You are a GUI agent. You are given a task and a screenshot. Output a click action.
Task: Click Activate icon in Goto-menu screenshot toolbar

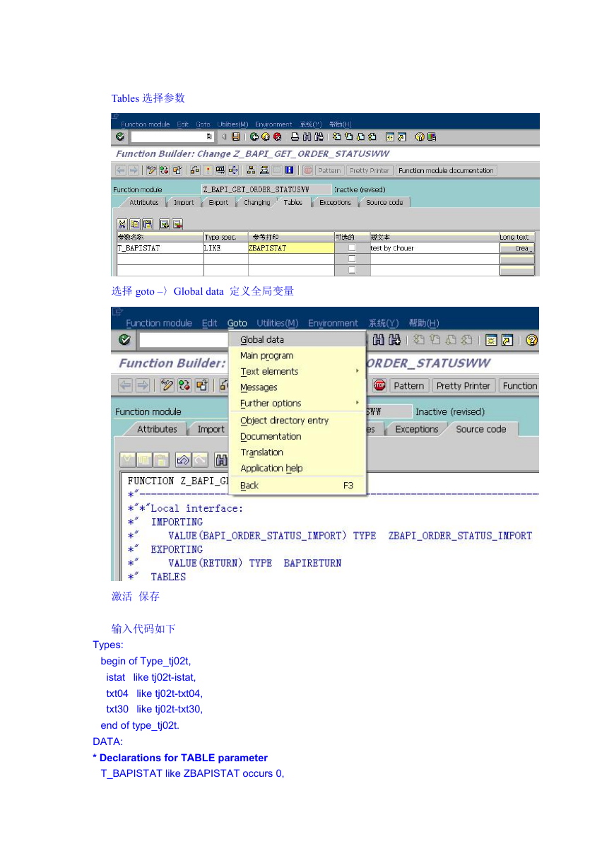[x=184, y=385]
